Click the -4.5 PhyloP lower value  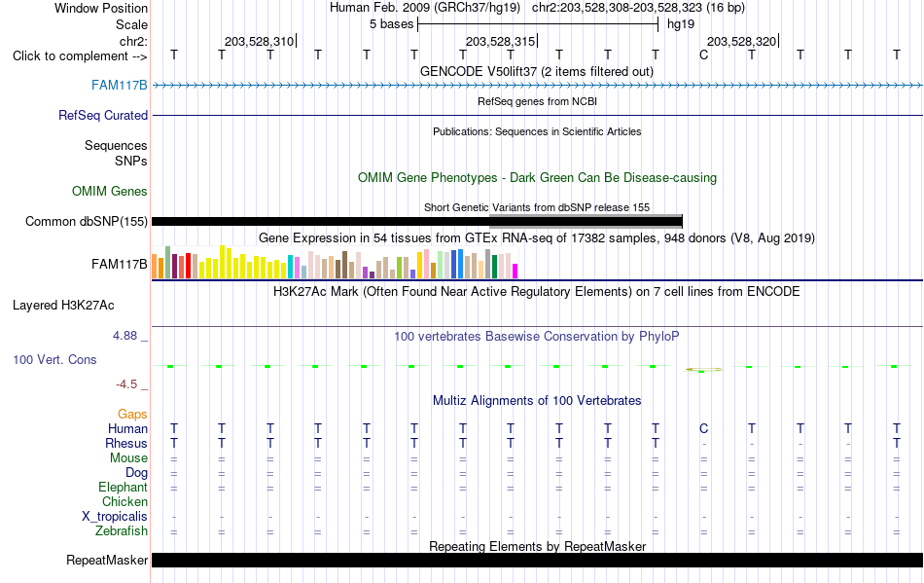click(126, 384)
